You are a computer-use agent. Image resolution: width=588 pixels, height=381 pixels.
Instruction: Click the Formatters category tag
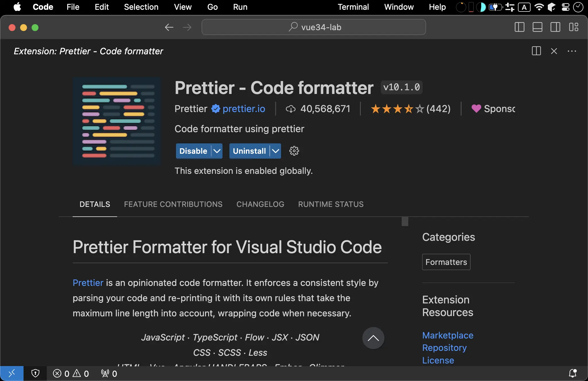(x=446, y=262)
